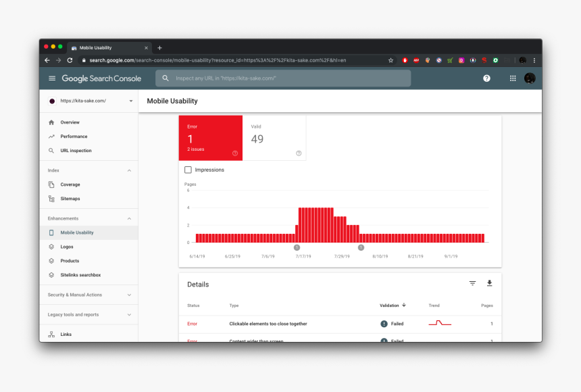Viewport: 581px width, 392px height.
Task: Click the Pages column header
Action: pyautogui.click(x=487, y=305)
